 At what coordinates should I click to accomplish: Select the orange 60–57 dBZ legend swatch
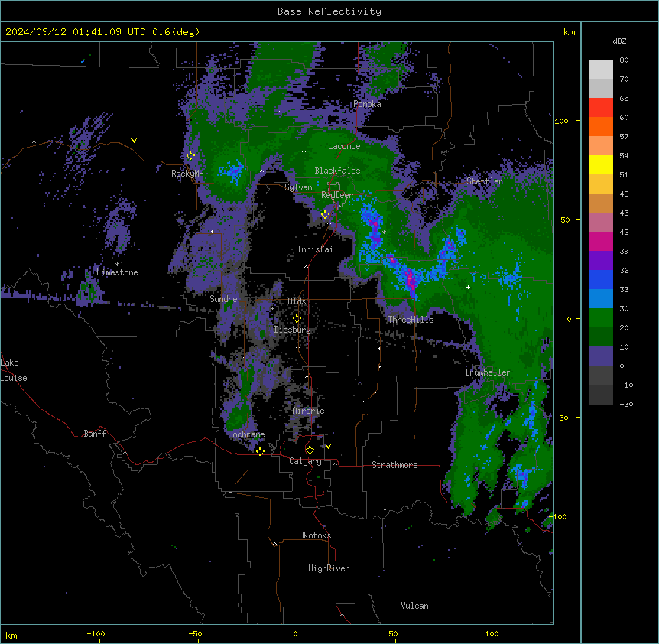(x=601, y=126)
